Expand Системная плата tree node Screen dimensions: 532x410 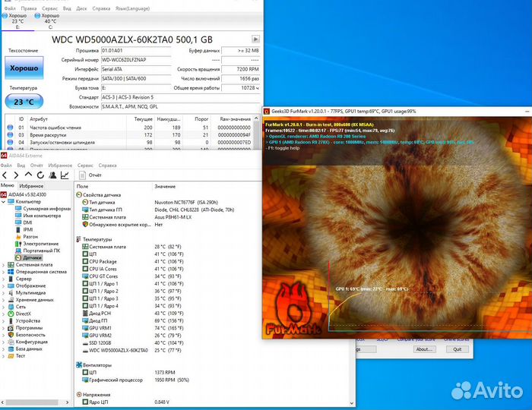tap(3, 265)
